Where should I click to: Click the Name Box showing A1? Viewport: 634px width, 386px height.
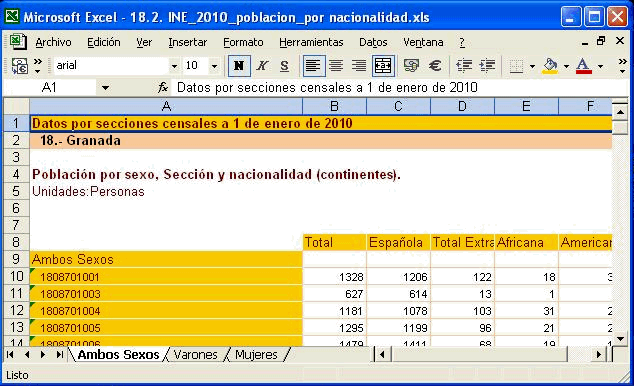tap(50, 88)
